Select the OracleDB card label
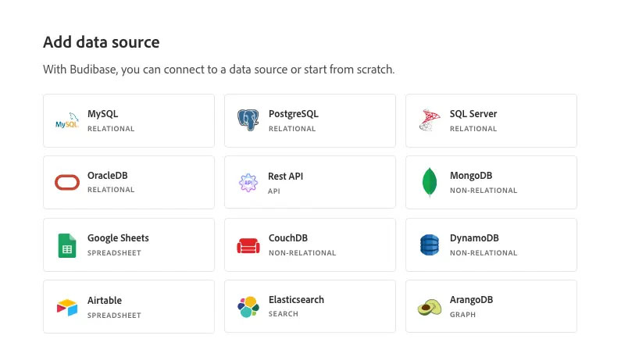This screenshot has width=621, height=364. [107, 176]
